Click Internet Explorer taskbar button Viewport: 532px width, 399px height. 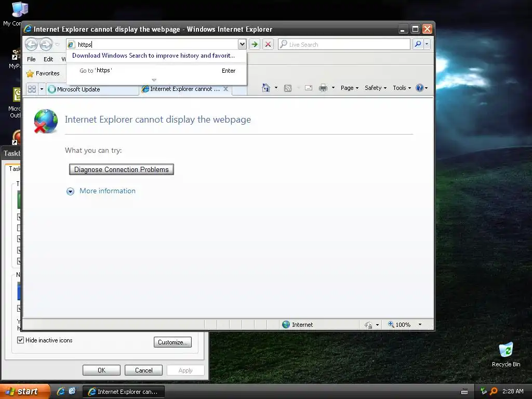point(124,392)
